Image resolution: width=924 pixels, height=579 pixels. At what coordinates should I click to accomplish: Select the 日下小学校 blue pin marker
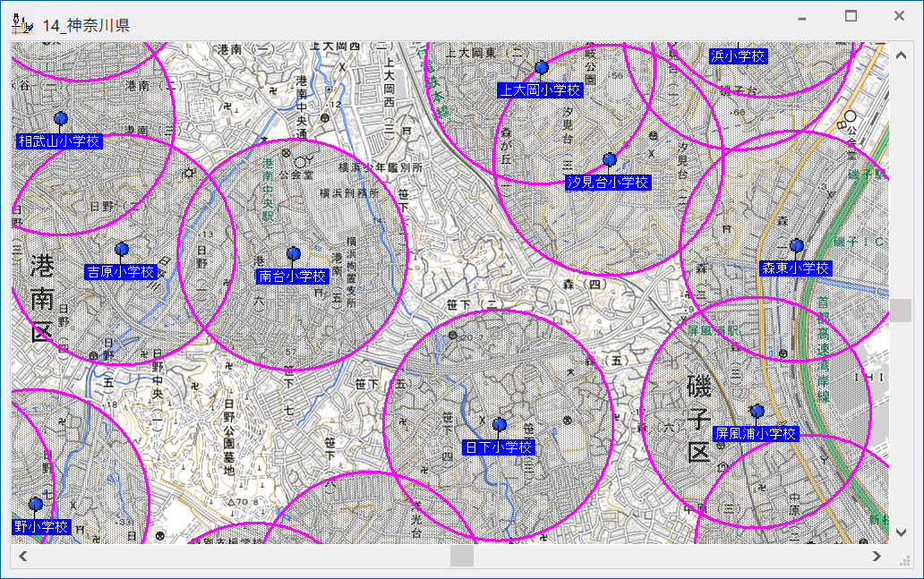pos(500,425)
